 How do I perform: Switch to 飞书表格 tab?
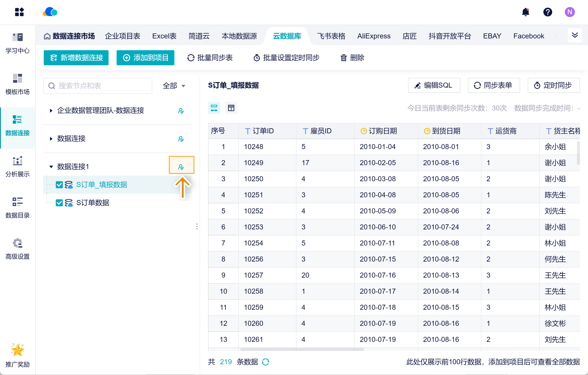pyautogui.click(x=331, y=36)
